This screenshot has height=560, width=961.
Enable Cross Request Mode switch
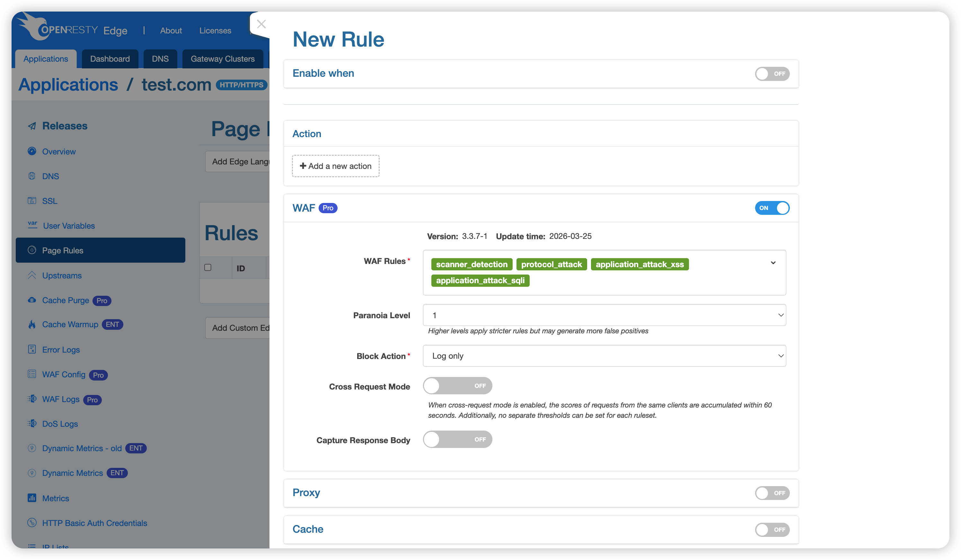point(457,386)
